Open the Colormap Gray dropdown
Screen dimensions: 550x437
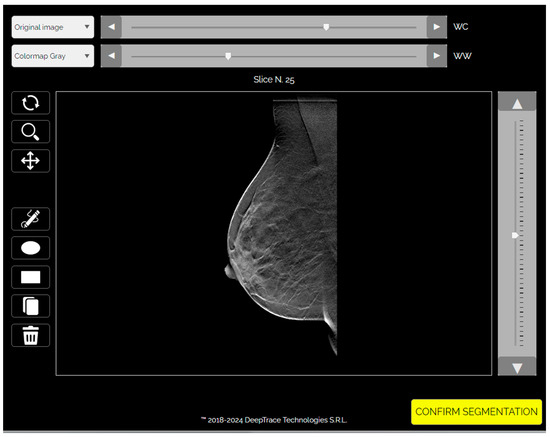tap(53, 56)
